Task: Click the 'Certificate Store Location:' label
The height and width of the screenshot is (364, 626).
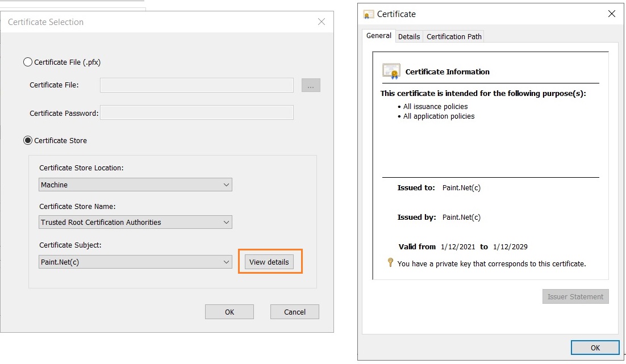Action: click(81, 168)
